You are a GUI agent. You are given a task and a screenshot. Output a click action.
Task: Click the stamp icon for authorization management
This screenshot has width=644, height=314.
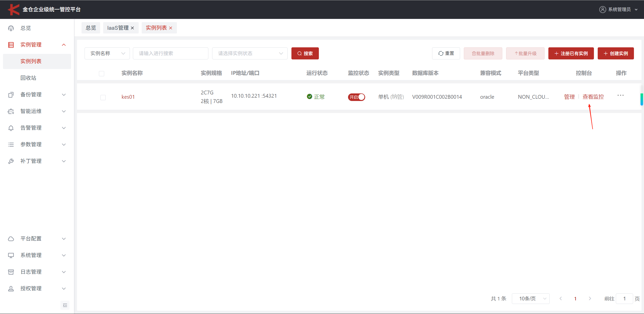tap(11, 289)
